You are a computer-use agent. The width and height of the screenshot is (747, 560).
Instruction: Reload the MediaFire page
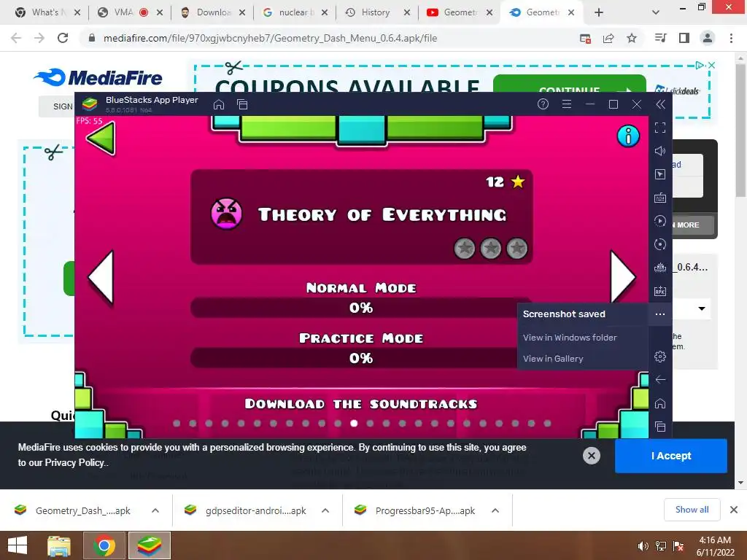(x=63, y=38)
